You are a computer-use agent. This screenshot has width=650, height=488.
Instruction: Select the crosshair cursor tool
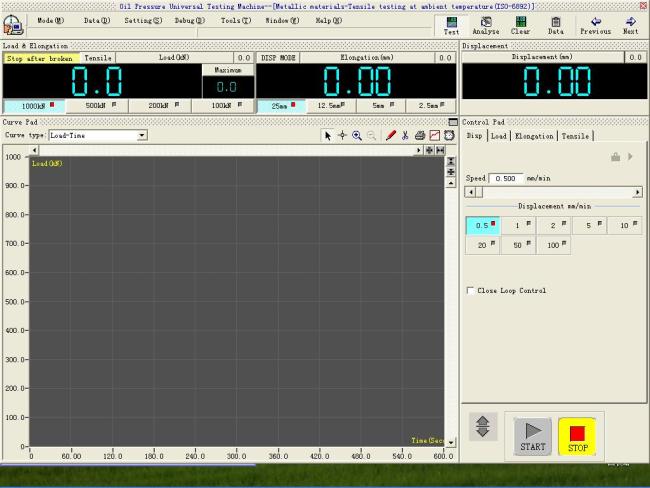pos(342,135)
